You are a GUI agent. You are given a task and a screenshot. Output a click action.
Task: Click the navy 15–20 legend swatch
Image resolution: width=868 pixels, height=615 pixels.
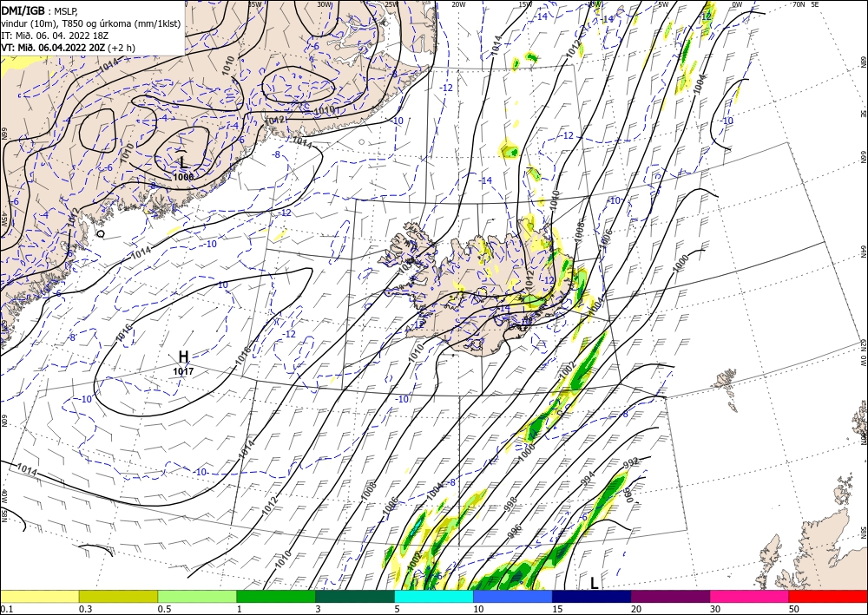(592, 596)
